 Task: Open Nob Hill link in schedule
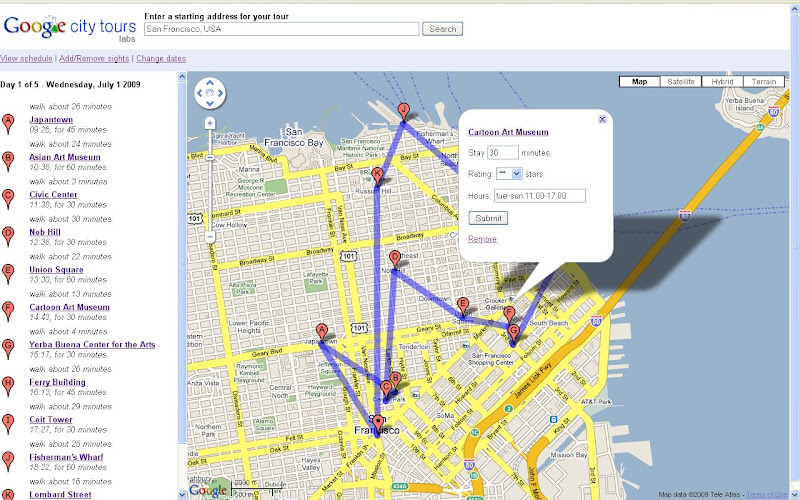pos(45,232)
